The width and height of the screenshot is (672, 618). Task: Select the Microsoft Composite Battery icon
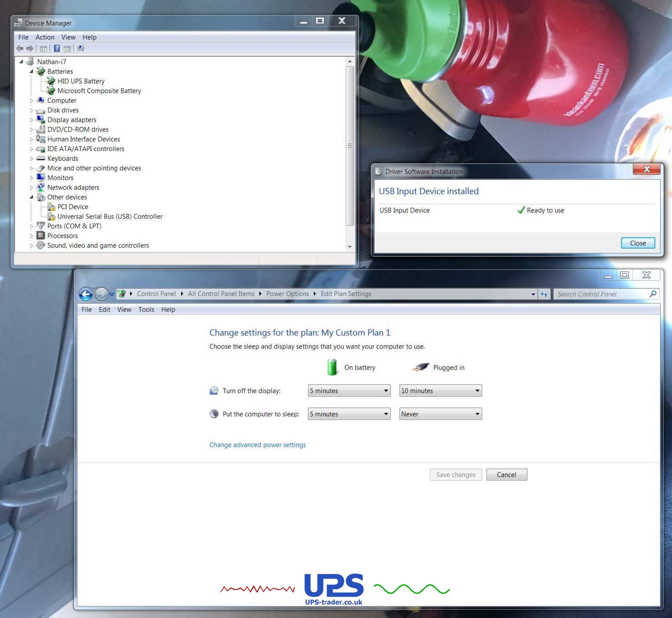(x=51, y=91)
